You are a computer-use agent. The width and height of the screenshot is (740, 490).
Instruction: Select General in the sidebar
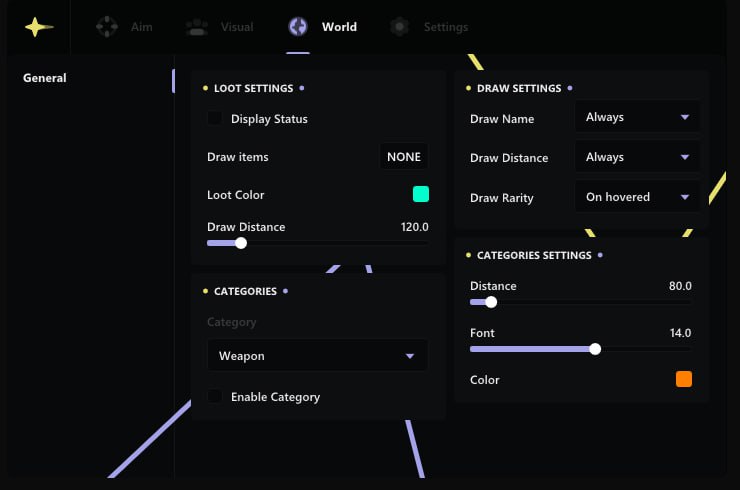[45, 78]
